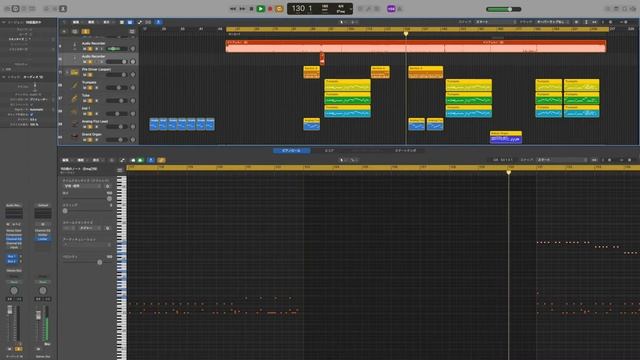Adjust the Tuba track volume slider
The image size is (640, 360).
click(x=116, y=101)
